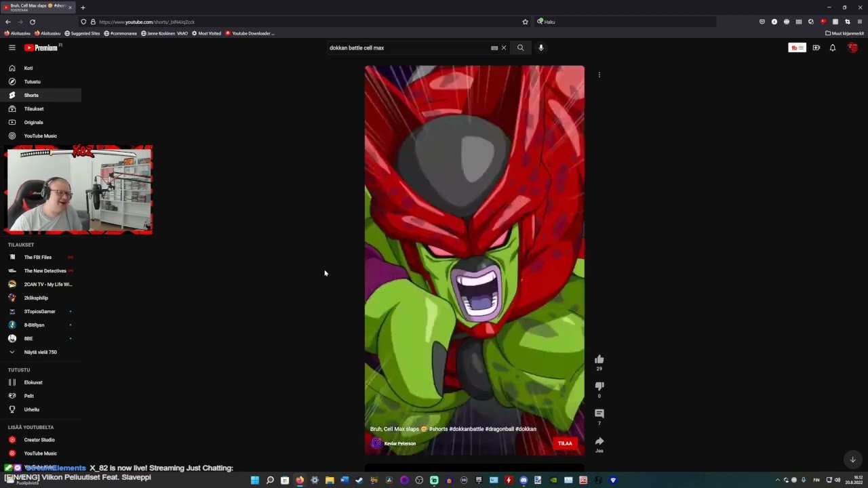Screen dimensions: 868x488
Task: Subscribe with the red TILAA button
Action: click(x=565, y=443)
